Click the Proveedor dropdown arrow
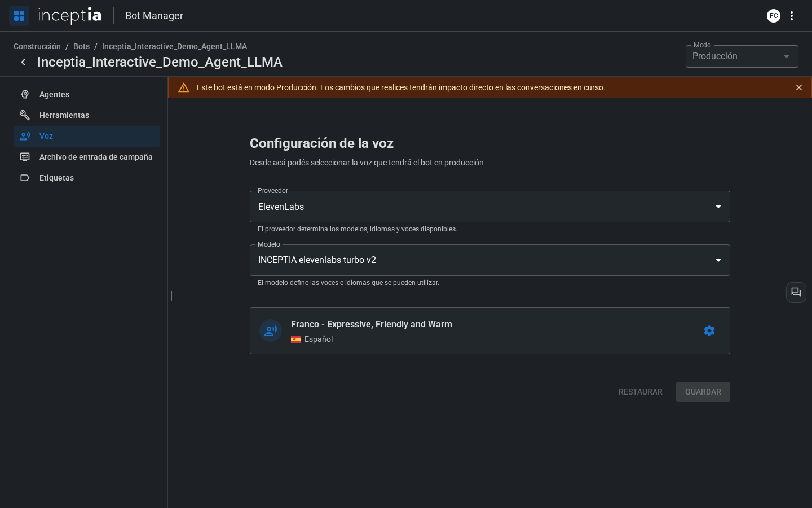The width and height of the screenshot is (812, 508). click(718, 207)
